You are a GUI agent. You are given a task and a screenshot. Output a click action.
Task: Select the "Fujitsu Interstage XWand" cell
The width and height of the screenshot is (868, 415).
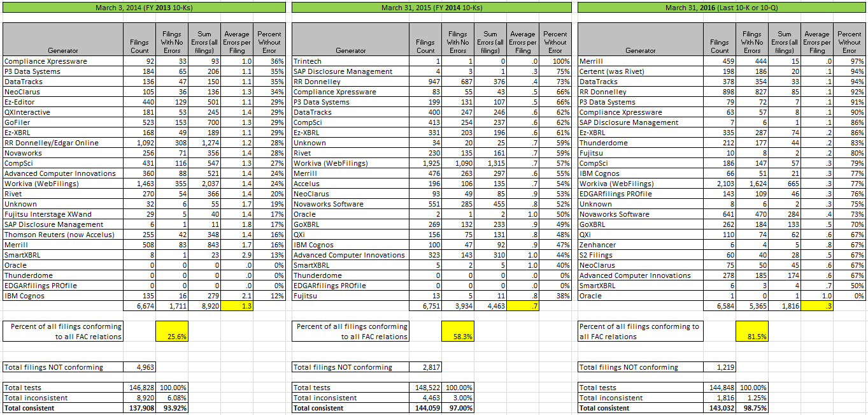(x=62, y=214)
